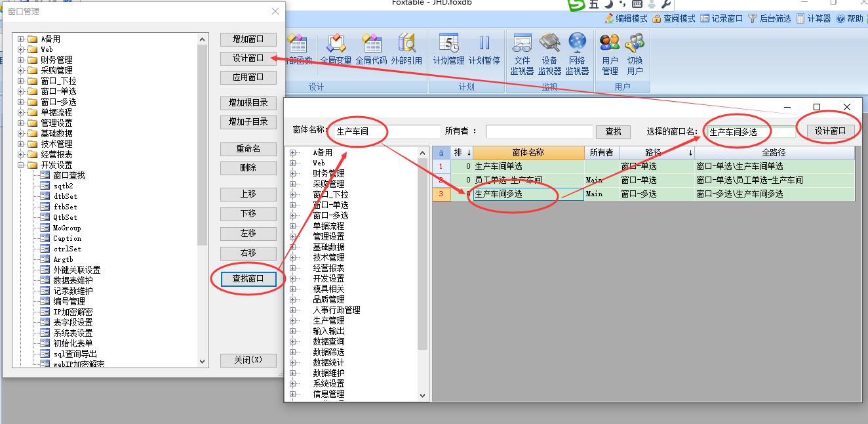Open 用户管理 user management
The height and width of the screenshot is (424, 868).
(610, 53)
